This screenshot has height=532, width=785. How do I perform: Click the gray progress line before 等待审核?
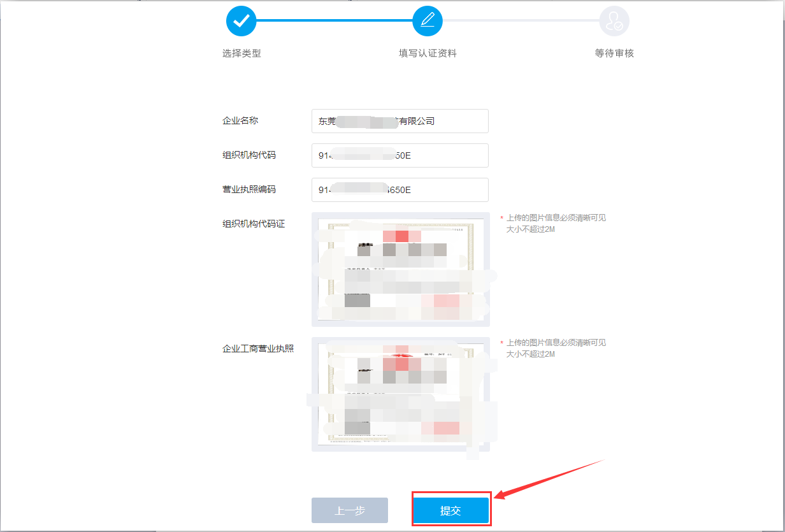point(521,21)
